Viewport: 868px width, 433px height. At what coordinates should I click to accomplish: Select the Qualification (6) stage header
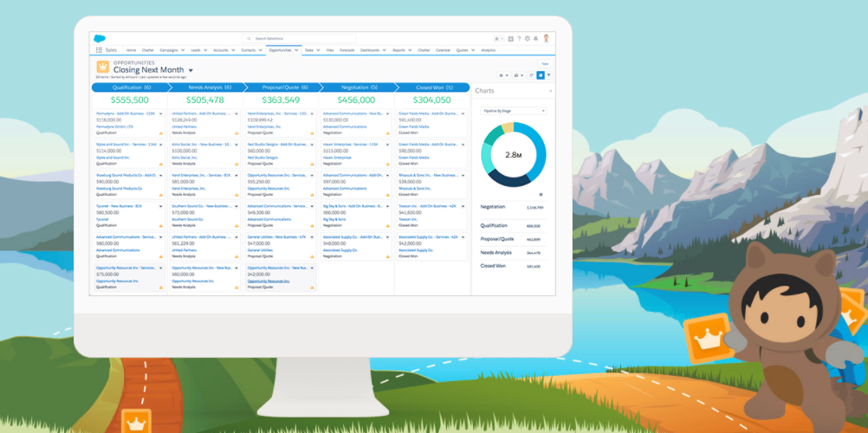point(132,87)
